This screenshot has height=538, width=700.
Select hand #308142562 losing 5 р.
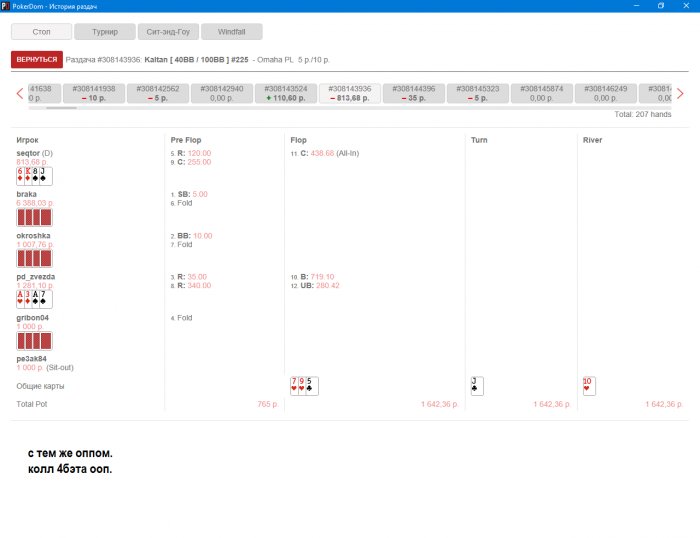[158, 93]
